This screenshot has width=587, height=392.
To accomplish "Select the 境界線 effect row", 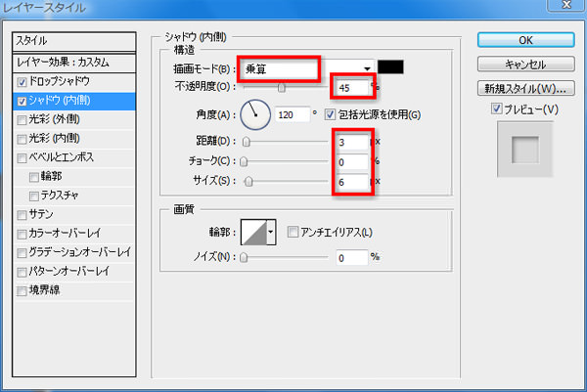I will click(x=73, y=290).
